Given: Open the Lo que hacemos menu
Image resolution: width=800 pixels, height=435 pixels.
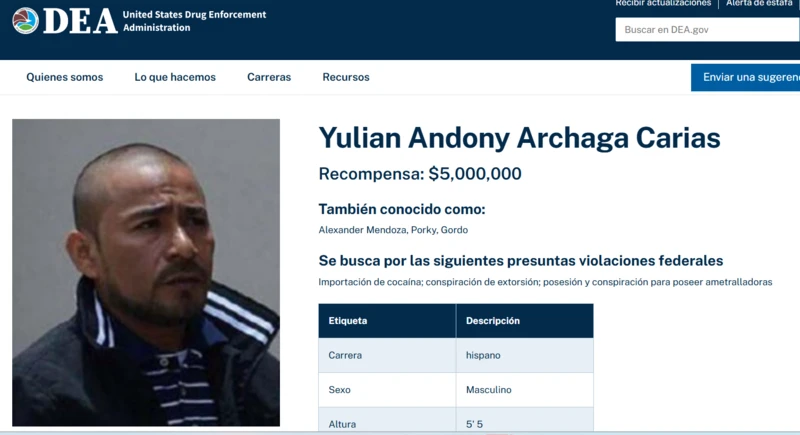Looking at the screenshot, I should (x=175, y=77).
